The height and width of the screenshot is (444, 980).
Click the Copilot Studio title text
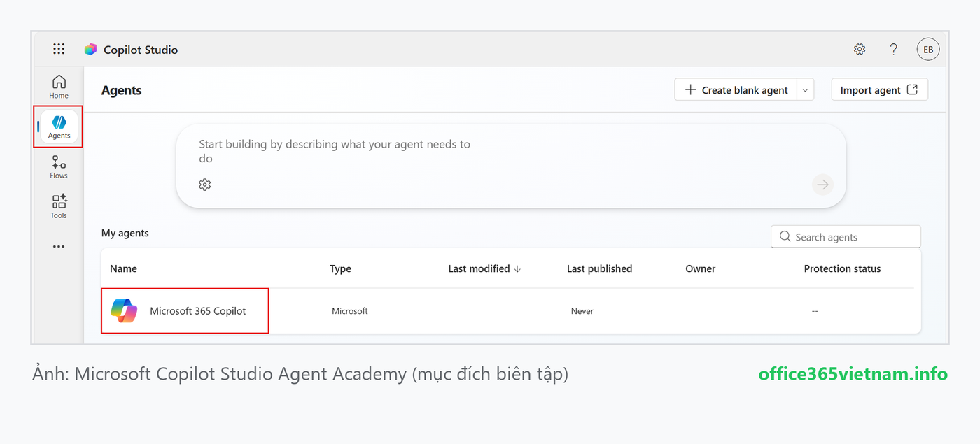click(141, 50)
